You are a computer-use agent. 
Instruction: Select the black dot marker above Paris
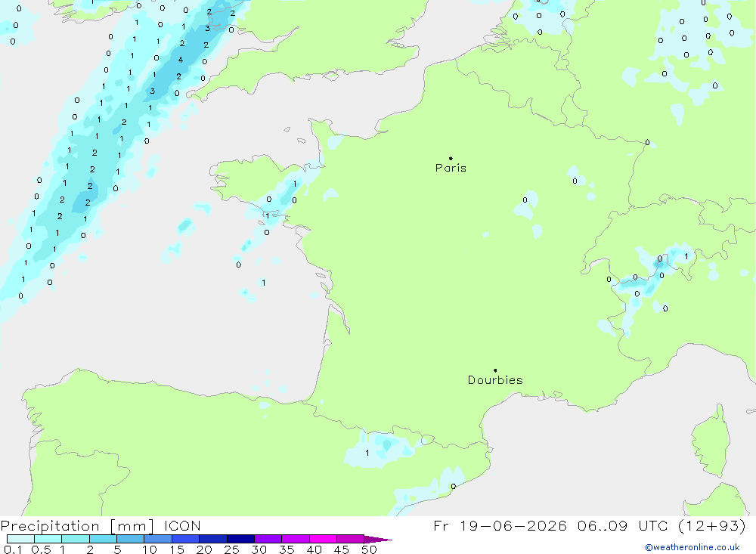pos(451,158)
